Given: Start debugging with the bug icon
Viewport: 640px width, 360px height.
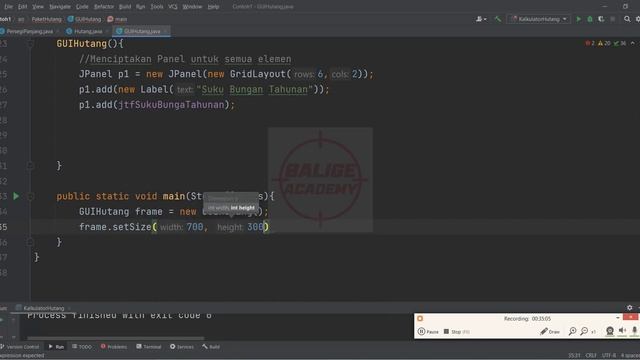Looking at the screenshot, I should [x=590, y=19].
